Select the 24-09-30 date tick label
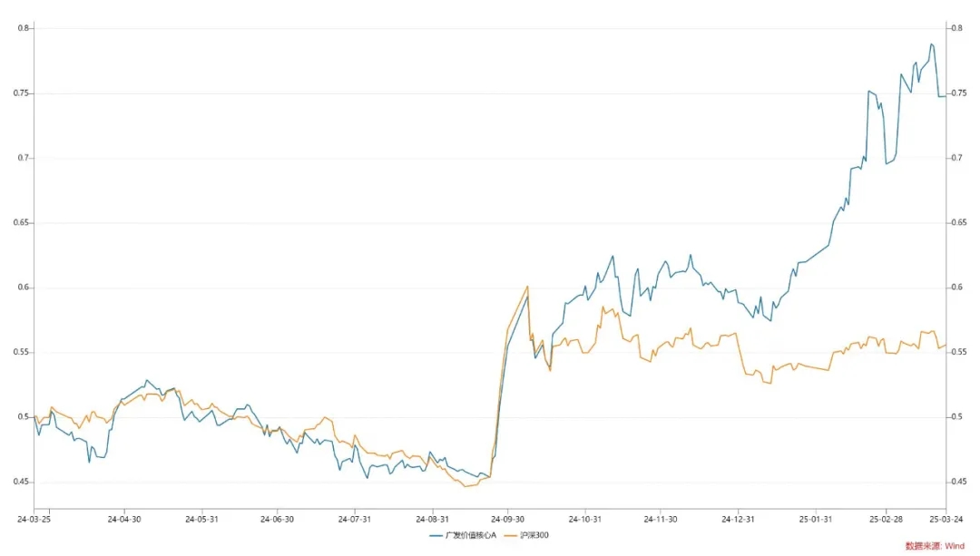 click(507, 520)
